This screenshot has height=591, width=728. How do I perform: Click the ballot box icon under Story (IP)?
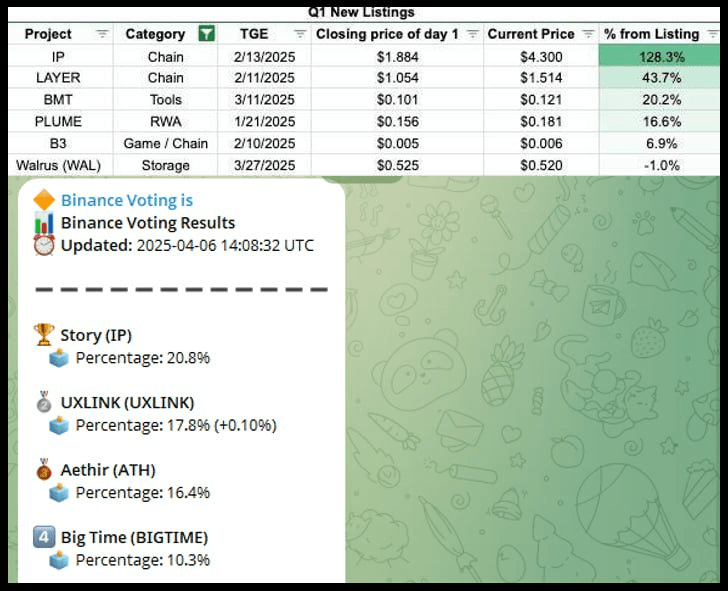coord(59,358)
